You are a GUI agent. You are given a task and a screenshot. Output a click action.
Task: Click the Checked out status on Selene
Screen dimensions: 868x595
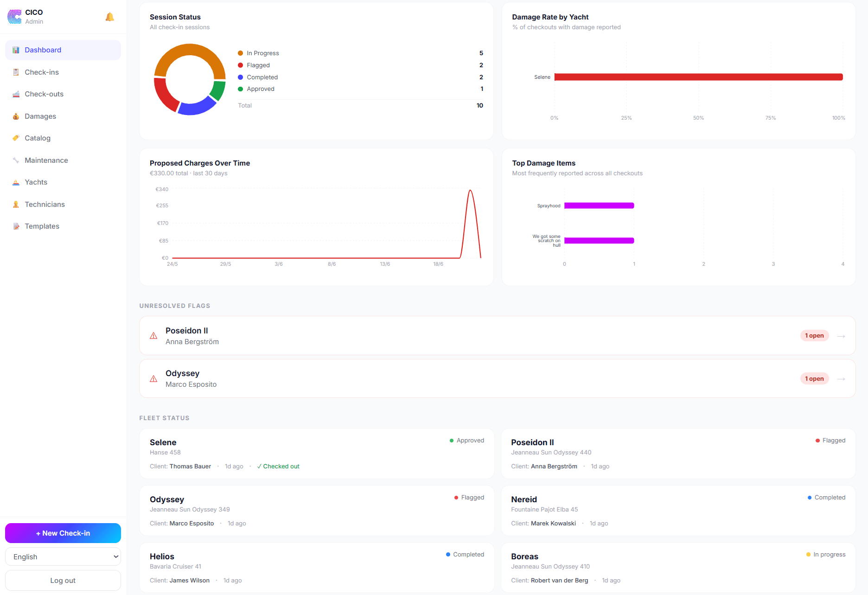coord(278,467)
